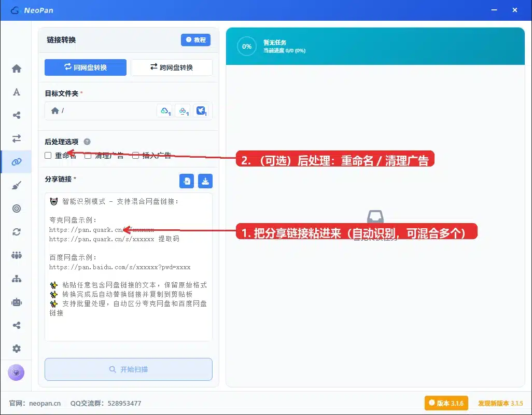Image resolution: width=532 pixels, height=415 pixels.
Task: Switch to 同网盘转换 tab
Action: coord(86,67)
